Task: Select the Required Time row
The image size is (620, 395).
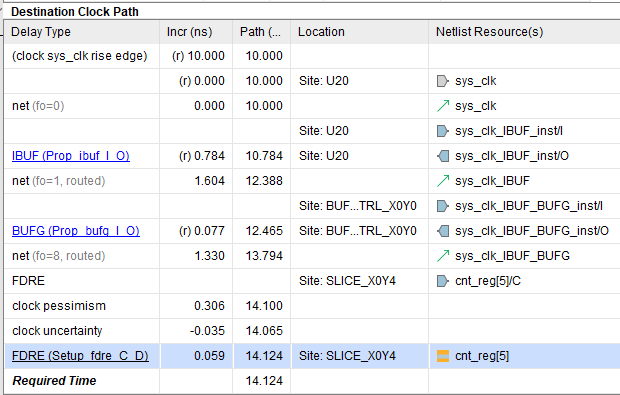Action: pyautogui.click(x=312, y=381)
